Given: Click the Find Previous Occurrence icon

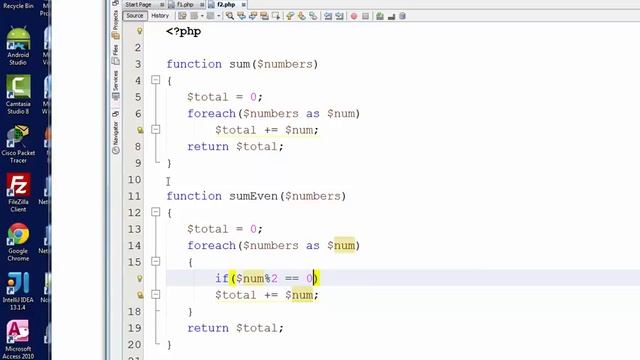Looking at the screenshot, I should pos(242,16).
